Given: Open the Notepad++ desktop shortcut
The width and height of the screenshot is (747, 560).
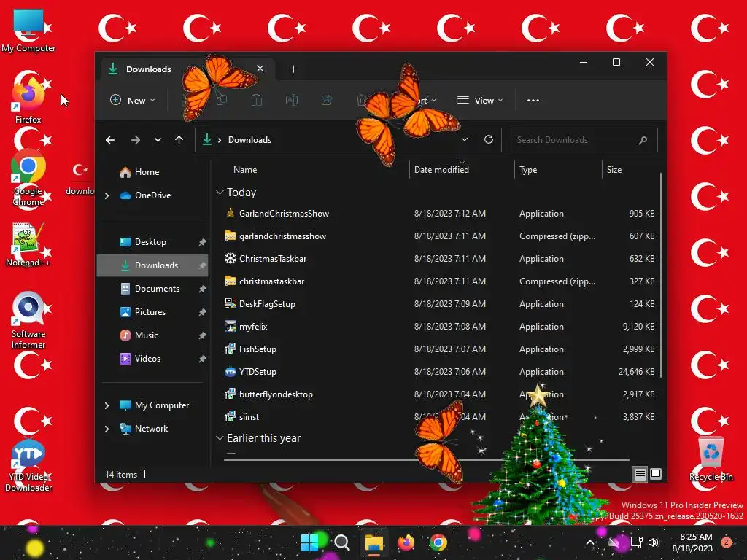Looking at the screenshot, I should click(28, 245).
